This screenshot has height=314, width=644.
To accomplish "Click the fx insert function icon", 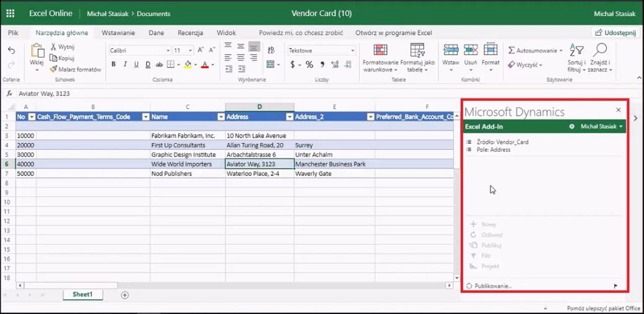I will (x=9, y=94).
